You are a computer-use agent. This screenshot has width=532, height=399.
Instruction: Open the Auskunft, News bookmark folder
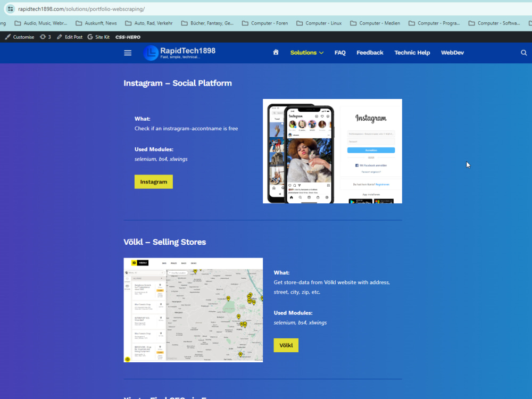[x=96, y=23]
